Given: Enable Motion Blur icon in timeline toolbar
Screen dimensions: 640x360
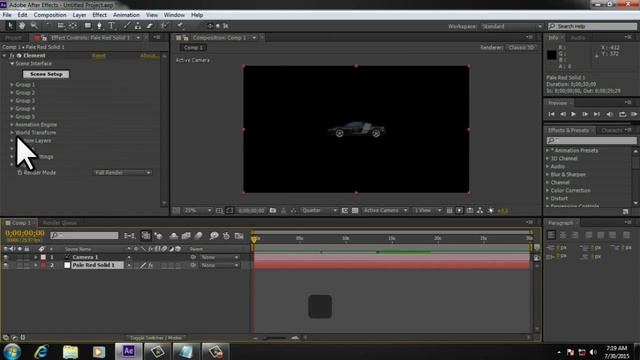Looking at the screenshot, I should pyautogui.click(x=198, y=236).
